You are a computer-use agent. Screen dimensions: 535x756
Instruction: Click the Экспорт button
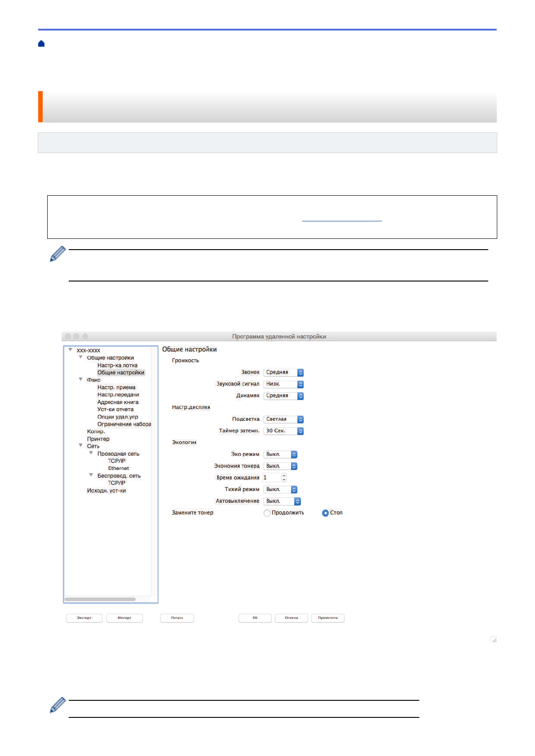[x=84, y=618]
